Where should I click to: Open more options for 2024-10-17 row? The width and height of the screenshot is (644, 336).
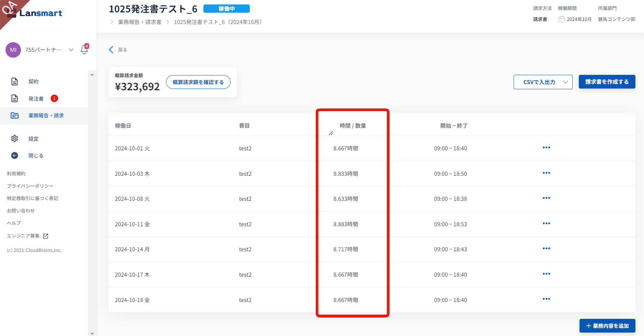547,274
